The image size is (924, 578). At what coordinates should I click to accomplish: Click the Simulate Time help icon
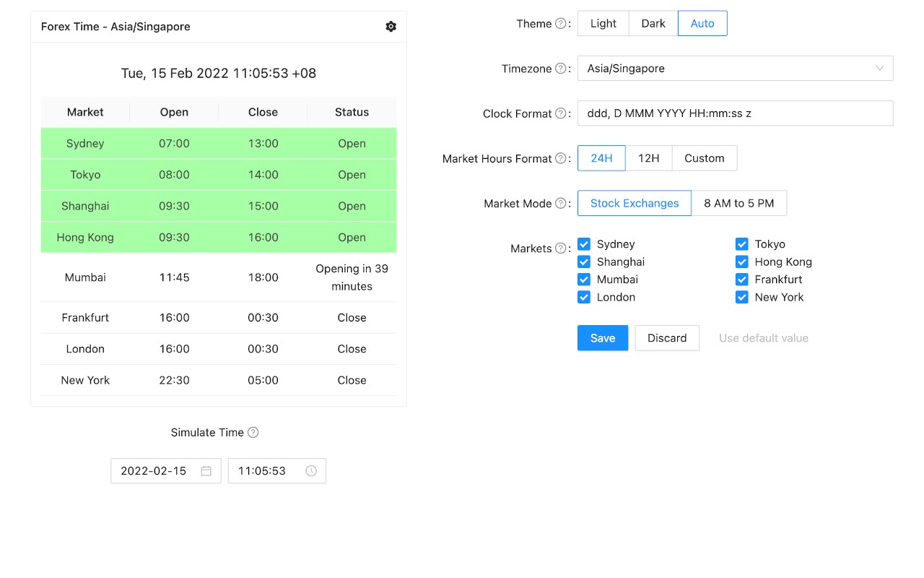click(x=253, y=433)
